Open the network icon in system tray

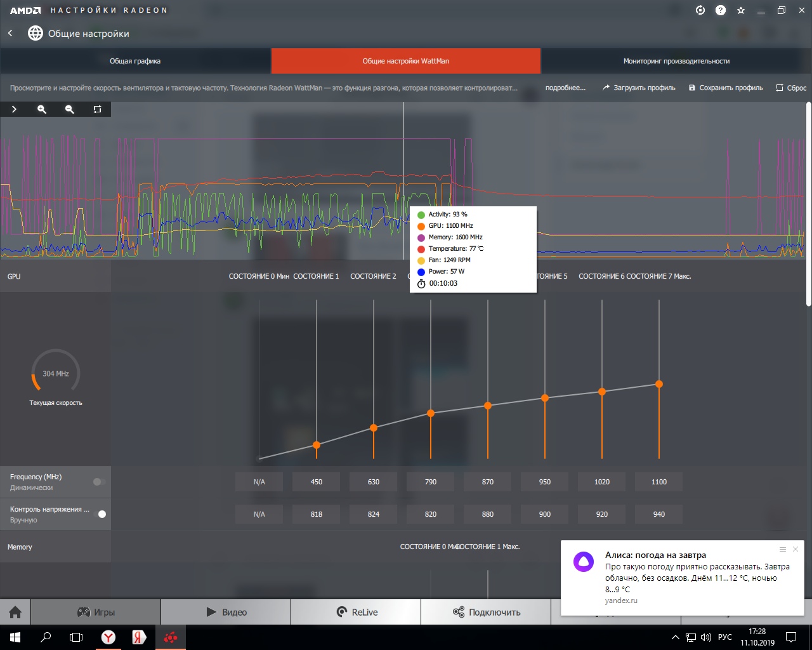691,637
